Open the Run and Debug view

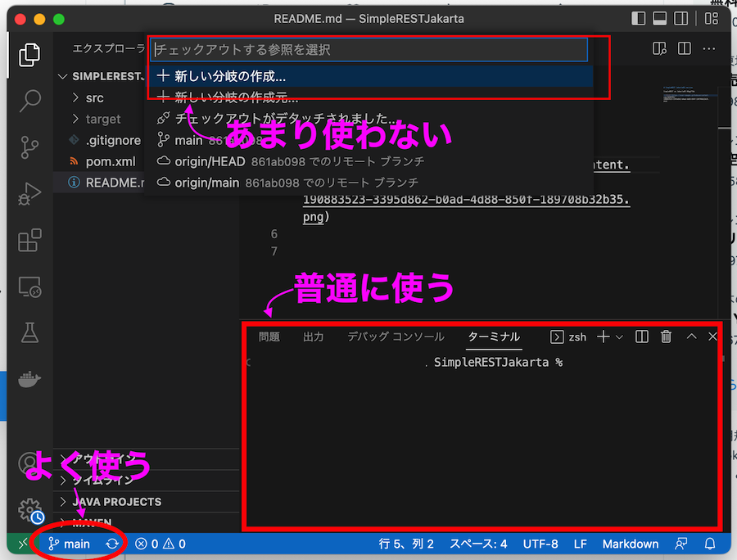click(x=30, y=195)
